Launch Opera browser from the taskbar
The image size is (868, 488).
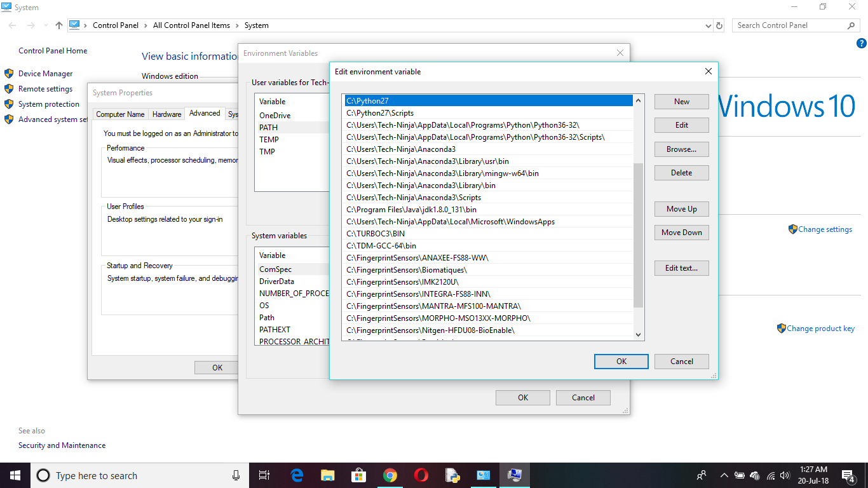[x=421, y=475]
